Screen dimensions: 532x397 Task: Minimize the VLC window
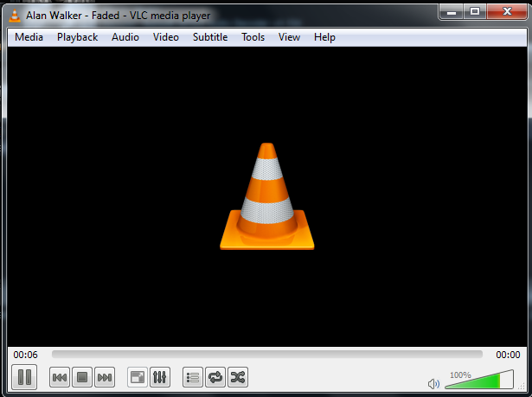pyautogui.click(x=452, y=12)
